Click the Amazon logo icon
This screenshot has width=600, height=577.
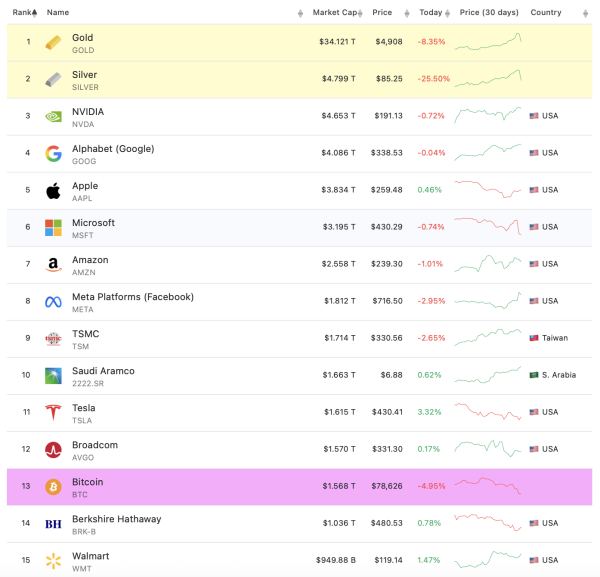(54, 264)
